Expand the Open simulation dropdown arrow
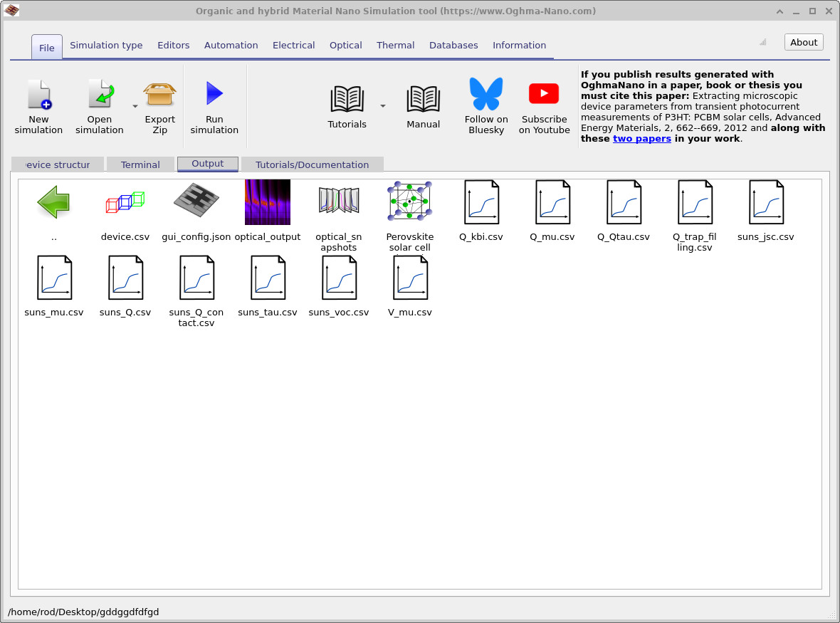 point(135,106)
